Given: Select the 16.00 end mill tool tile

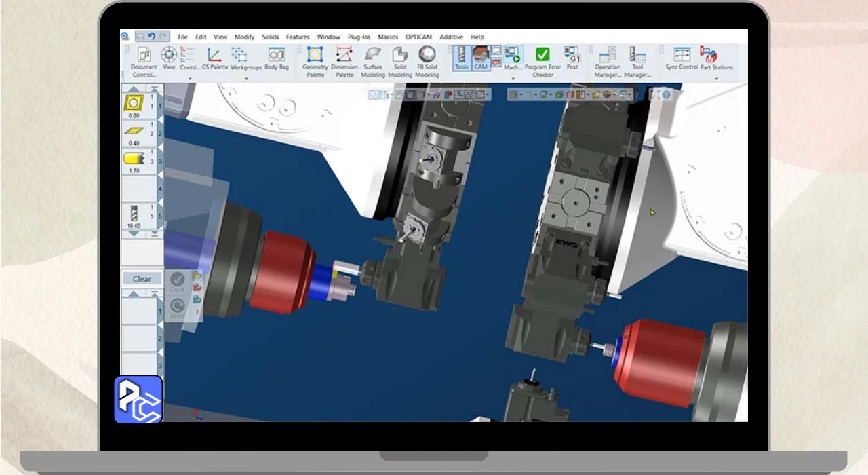Looking at the screenshot, I should tap(134, 216).
